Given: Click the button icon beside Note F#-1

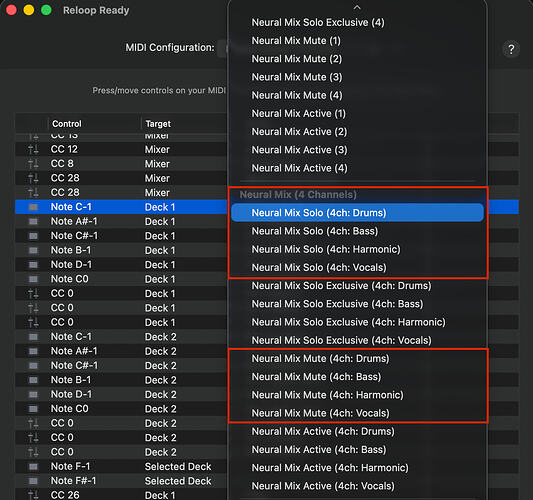Looking at the screenshot, I should coord(33,481).
